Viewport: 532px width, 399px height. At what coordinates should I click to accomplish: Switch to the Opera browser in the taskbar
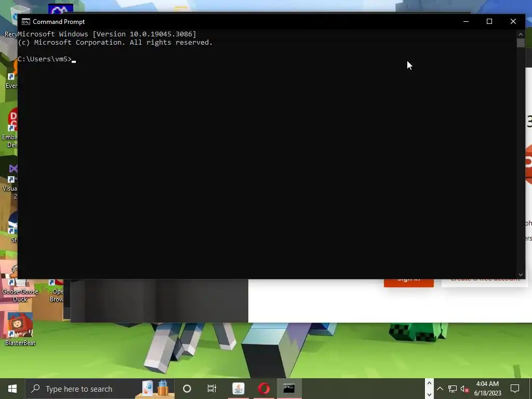[x=263, y=389]
